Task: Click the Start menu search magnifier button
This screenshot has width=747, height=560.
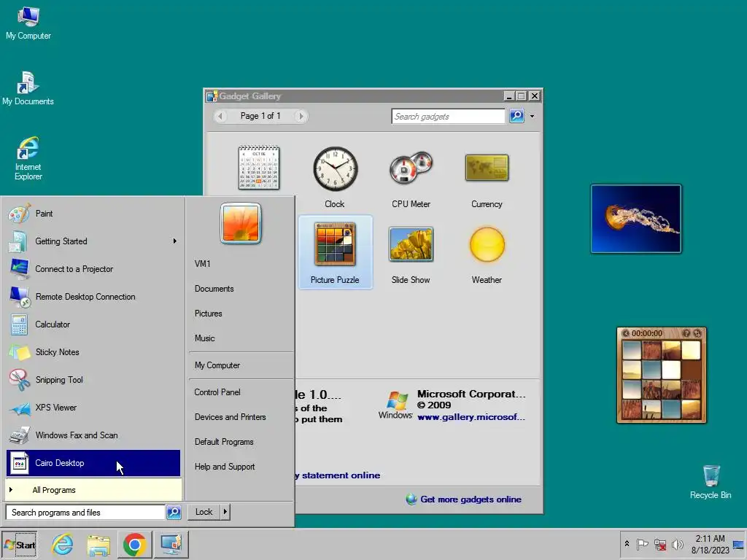Action: click(174, 513)
